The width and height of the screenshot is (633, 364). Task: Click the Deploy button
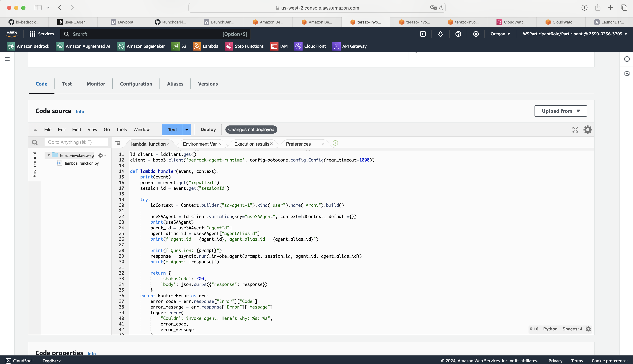(208, 130)
